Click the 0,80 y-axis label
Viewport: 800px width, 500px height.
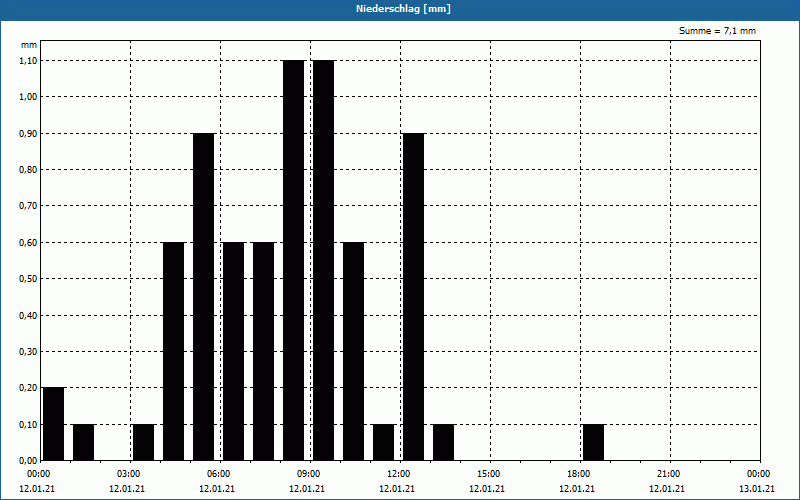click(28, 169)
